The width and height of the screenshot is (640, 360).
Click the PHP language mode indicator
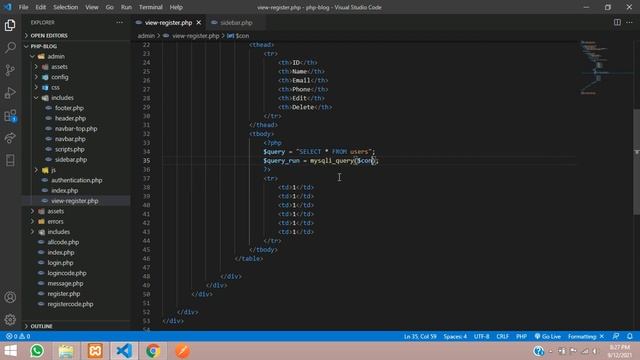point(521,336)
